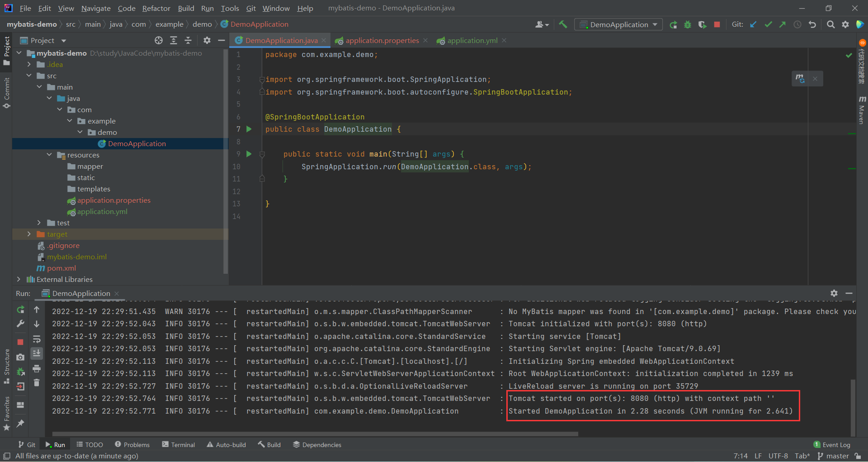The height and width of the screenshot is (462, 868).
Task: Click the mybatis-demo breadcrumb
Action: point(32,24)
